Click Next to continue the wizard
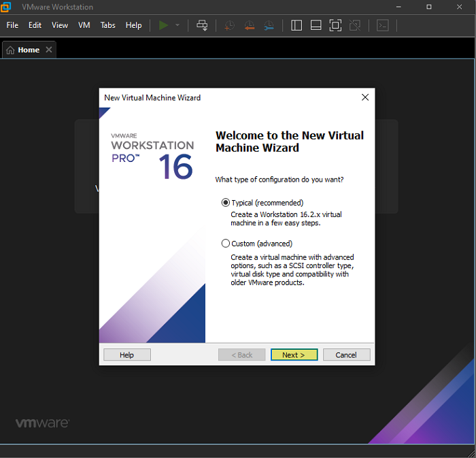This screenshot has height=458, width=476. click(x=294, y=355)
